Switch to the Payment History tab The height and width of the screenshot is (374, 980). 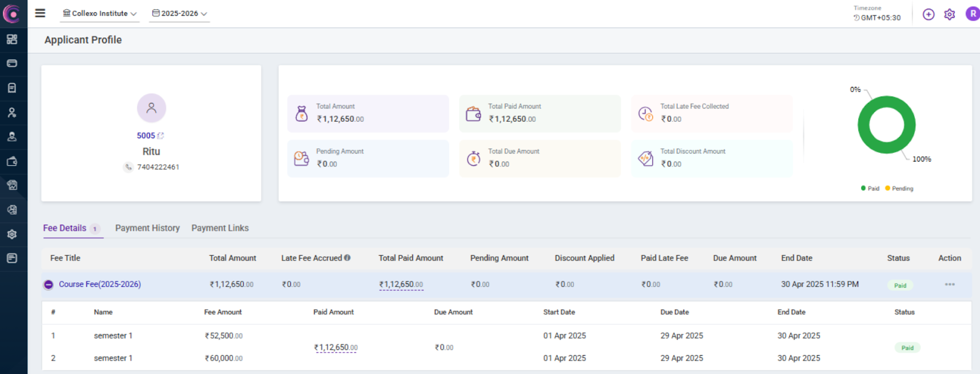click(147, 228)
